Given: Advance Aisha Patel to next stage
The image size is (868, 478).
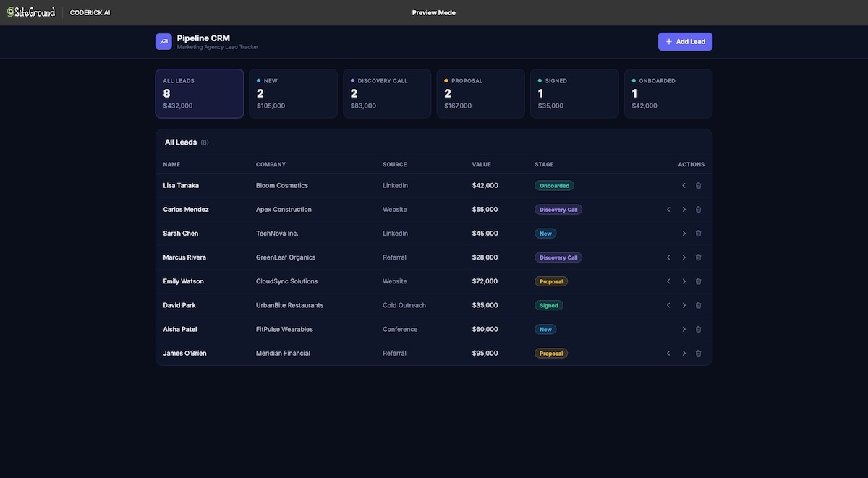Looking at the screenshot, I should click(x=684, y=329).
